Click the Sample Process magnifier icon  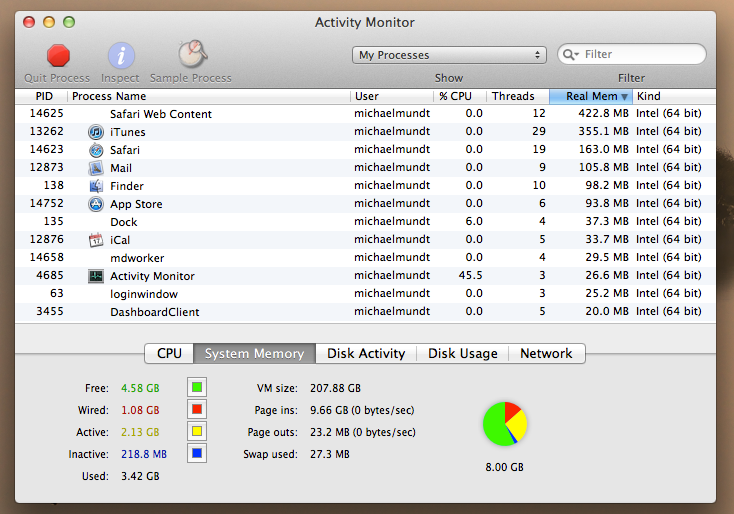coord(192,54)
